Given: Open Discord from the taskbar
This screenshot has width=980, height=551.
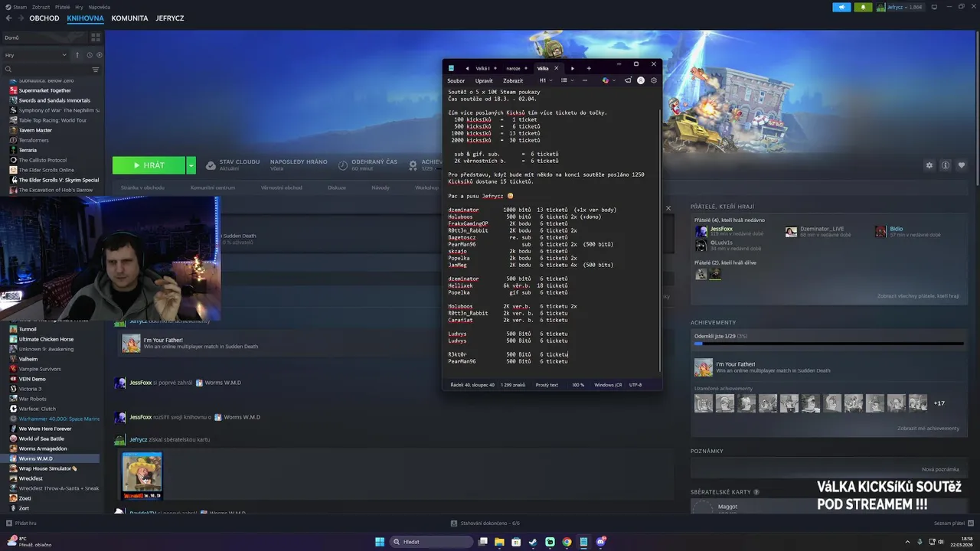Looking at the screenshot, I should pyautogui.click(x=601, y=542).
